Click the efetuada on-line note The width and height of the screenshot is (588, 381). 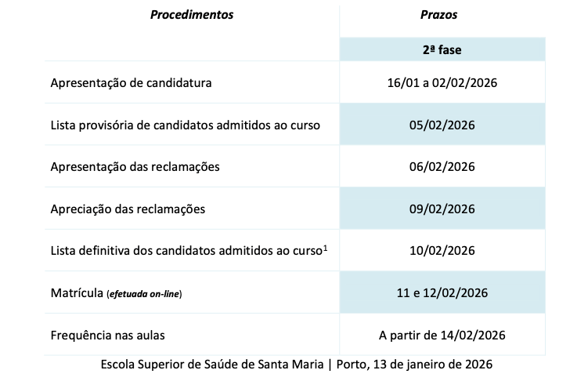[149, 294]
